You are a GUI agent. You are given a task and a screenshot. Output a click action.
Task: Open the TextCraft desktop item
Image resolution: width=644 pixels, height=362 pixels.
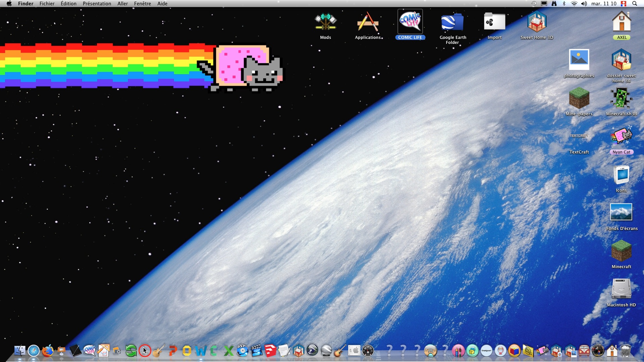coord(579,136)
